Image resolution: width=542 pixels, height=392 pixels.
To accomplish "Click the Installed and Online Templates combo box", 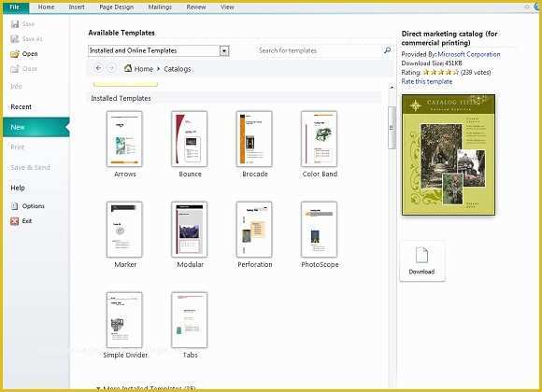I will click(x=158, y=50).
